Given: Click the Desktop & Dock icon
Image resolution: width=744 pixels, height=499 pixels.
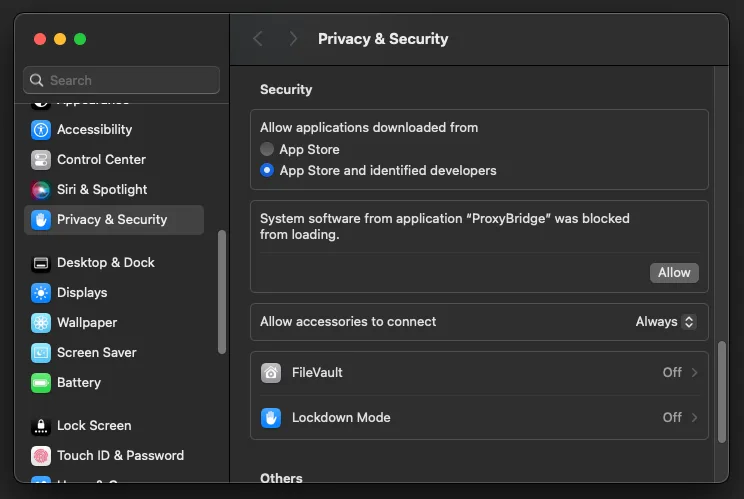Looking at the screenshot, I should tap(41, 263).
